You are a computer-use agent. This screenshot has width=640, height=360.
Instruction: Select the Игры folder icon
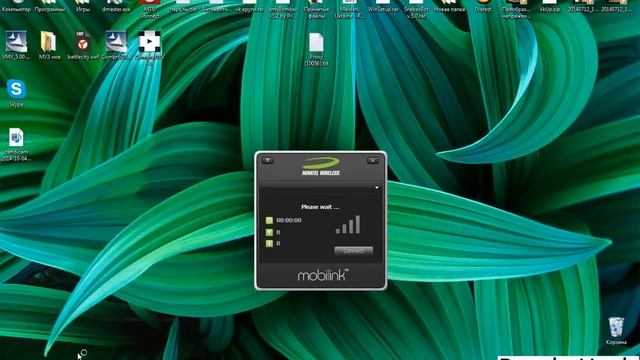(83, 6)
